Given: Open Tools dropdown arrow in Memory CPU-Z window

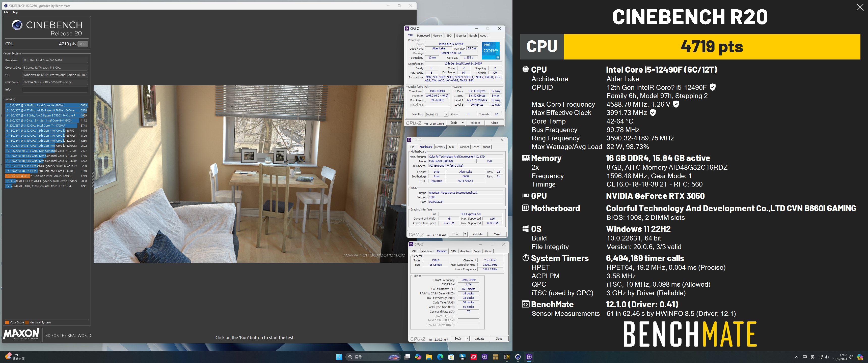Looking at the screenshot, I should 467,338.
